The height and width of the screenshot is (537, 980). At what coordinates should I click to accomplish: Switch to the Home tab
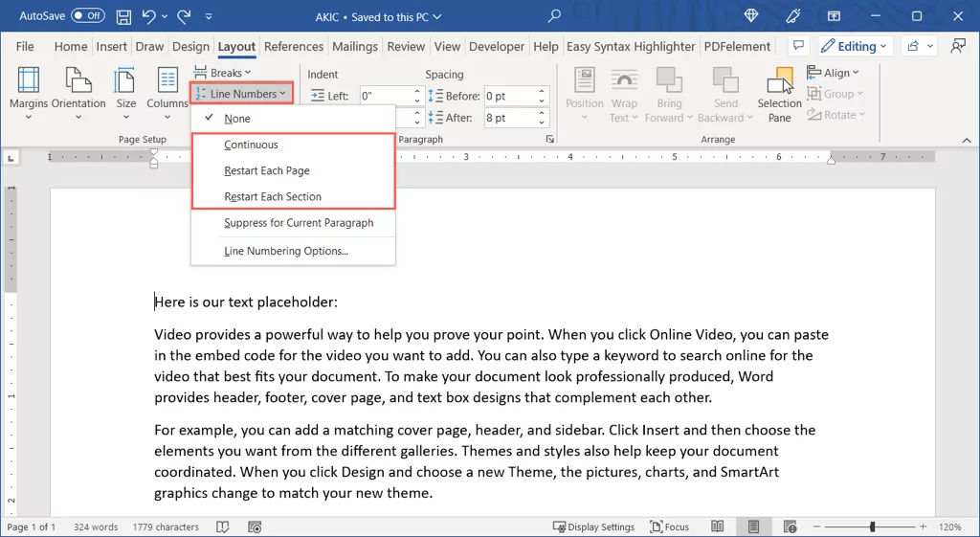pyautogui.click(x=71, y=46)
